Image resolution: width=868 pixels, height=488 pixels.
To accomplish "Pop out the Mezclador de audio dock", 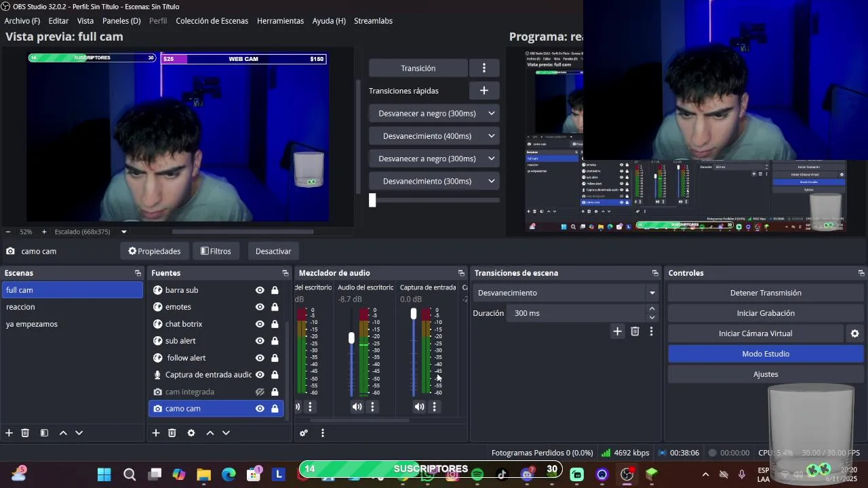I will tap(461, 273).
